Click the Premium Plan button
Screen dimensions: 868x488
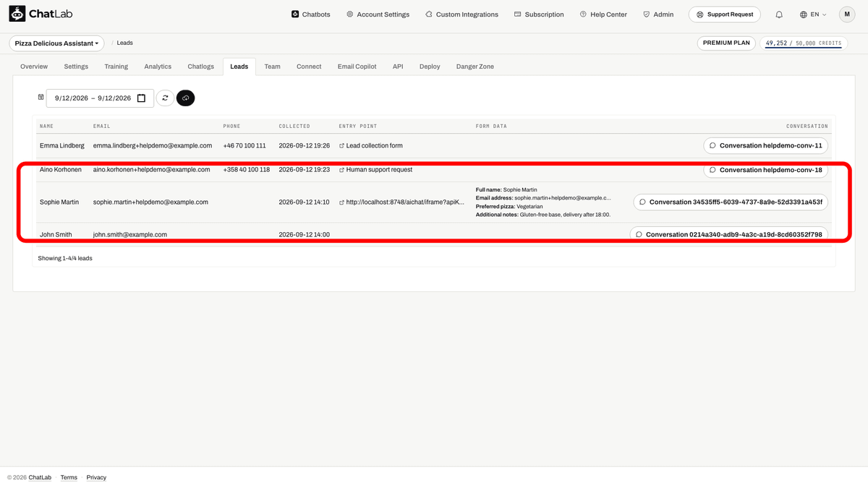[x=727, y=43]
